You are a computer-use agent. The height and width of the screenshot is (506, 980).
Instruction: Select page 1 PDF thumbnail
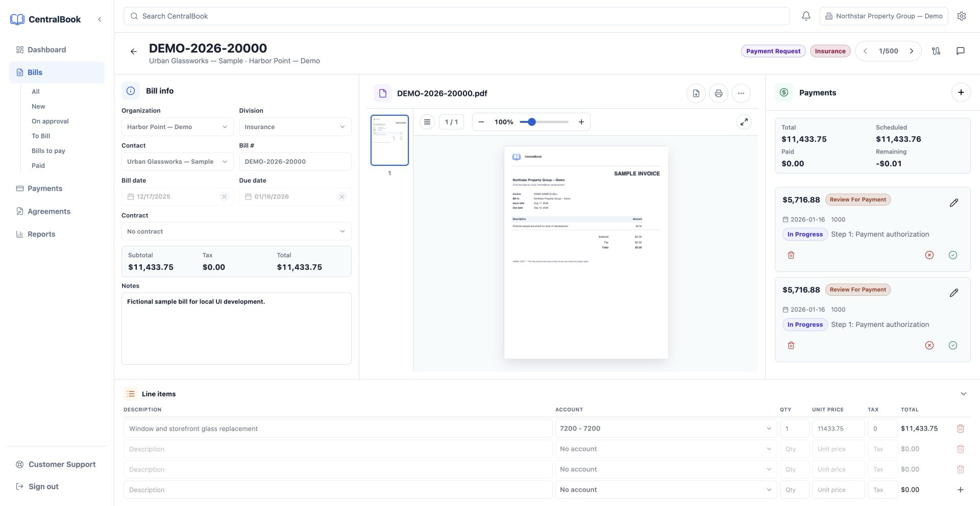click(389, 140)
